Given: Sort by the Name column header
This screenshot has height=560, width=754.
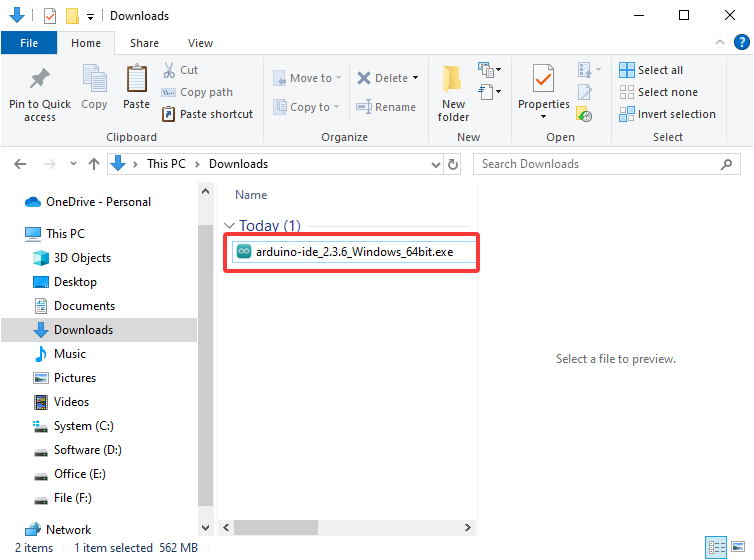Looking at the screenshot, I should point(251,195).
